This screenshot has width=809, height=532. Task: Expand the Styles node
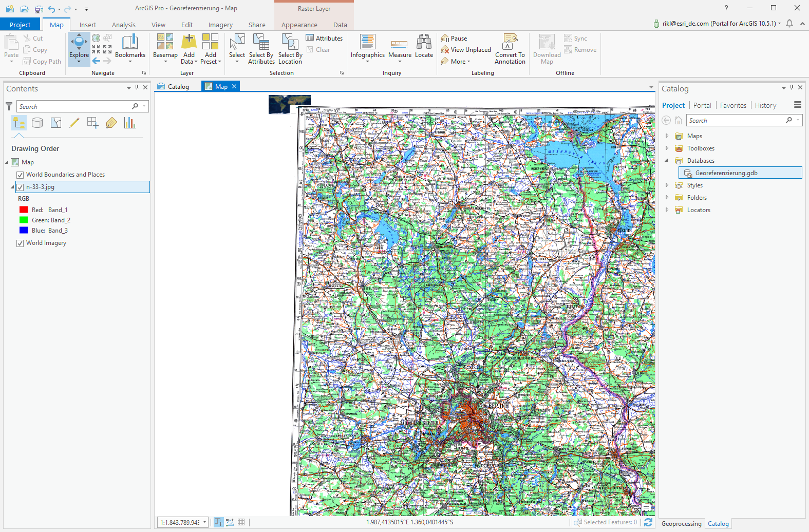click(667, 185)
